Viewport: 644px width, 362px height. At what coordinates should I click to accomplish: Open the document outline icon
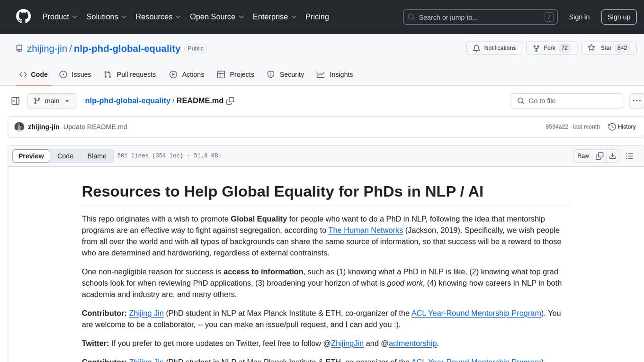coord(629,156)
